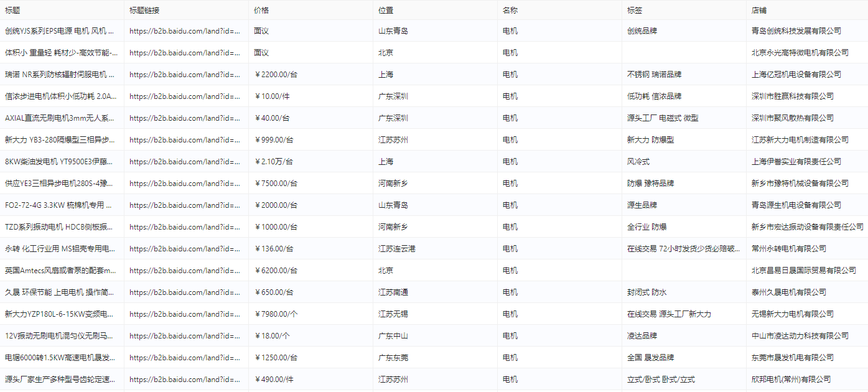
Task: Open the link in the 电锯6000转 row
Action: 185,358
